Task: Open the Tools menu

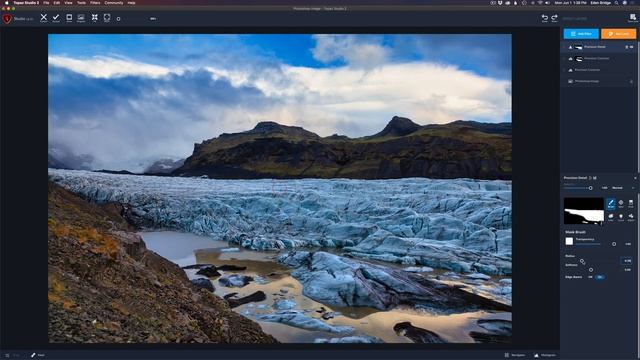Action: 82,3
